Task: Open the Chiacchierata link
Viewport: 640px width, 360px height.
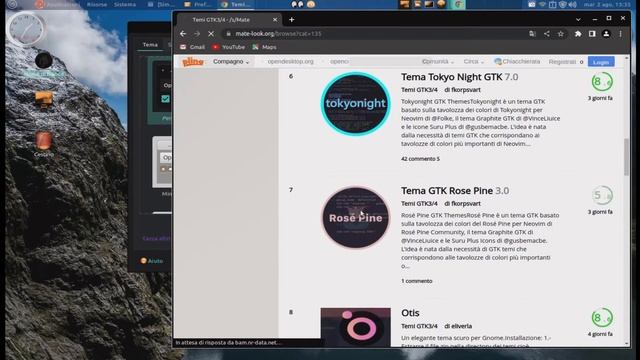Action: click(517, 62)
